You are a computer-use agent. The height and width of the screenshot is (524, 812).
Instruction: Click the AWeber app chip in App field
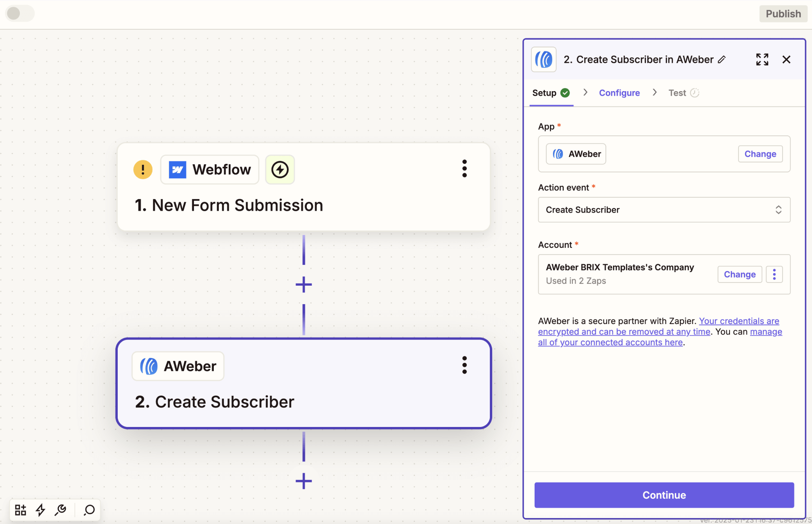pos(576,154)
